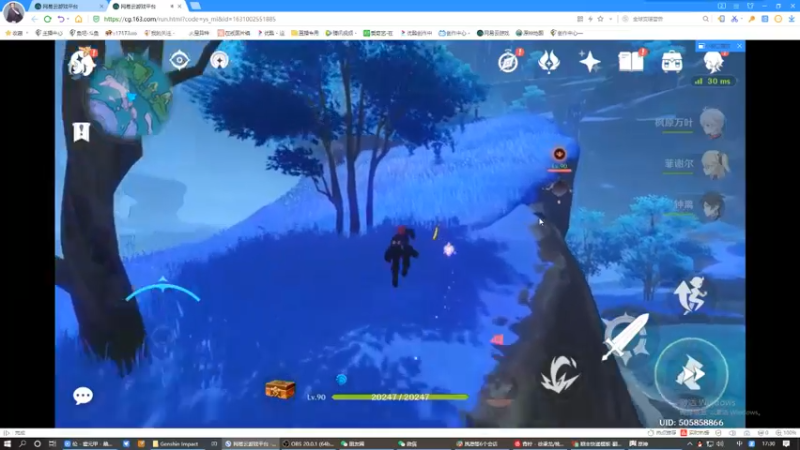800x450 pixels.
Task: Open Windows taskbar search
Action: tap(22, 444)
